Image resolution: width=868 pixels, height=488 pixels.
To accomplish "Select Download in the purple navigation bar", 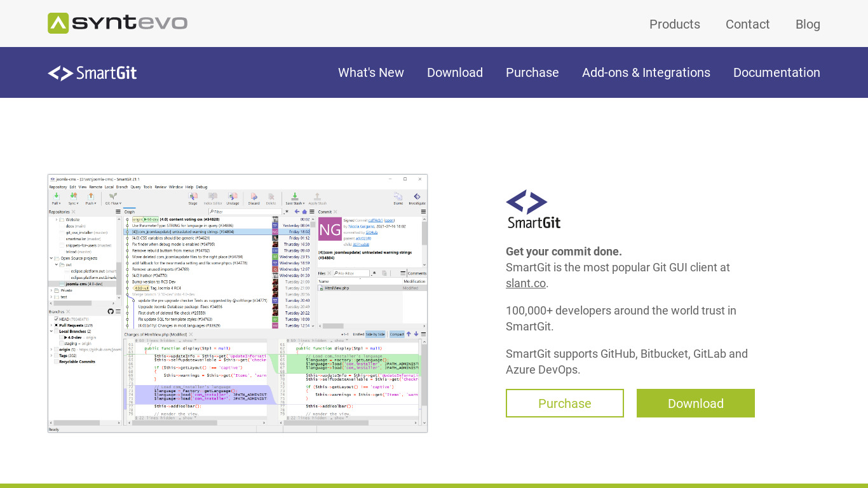I will [455, 72].
